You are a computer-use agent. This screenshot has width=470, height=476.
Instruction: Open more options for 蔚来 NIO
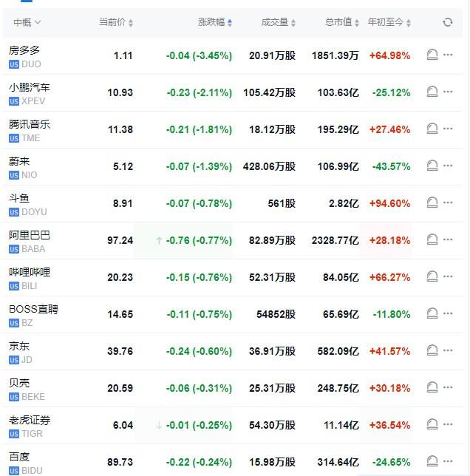point(448,166)
